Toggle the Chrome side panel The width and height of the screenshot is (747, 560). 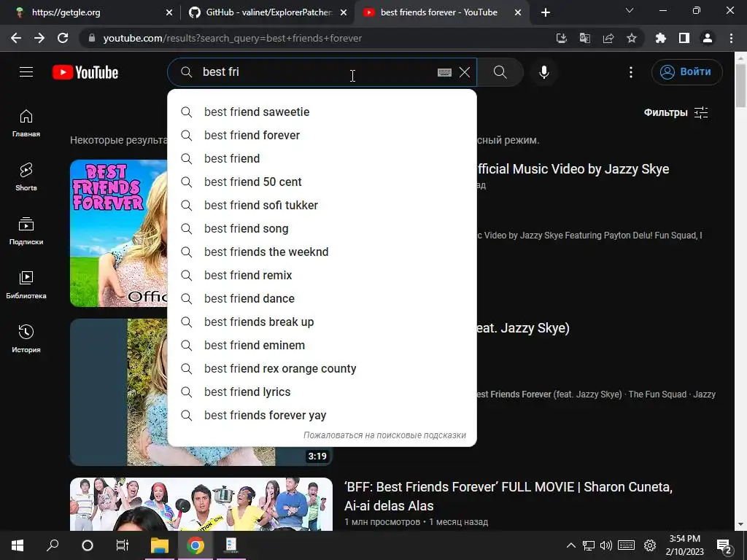[x=684, y=38]
